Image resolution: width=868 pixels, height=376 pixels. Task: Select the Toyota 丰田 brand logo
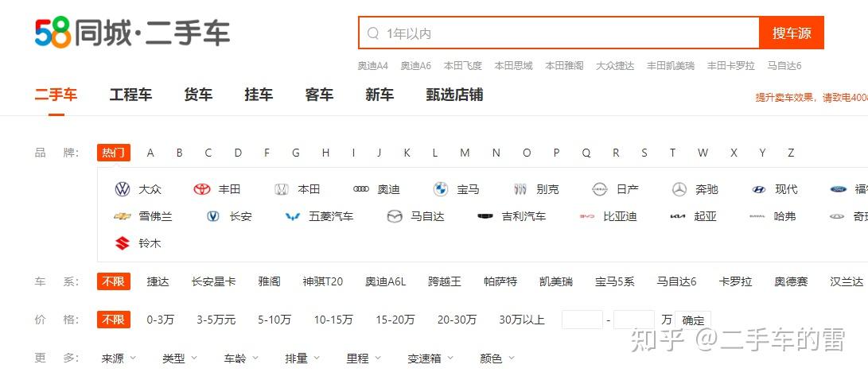tap(202, 190)
